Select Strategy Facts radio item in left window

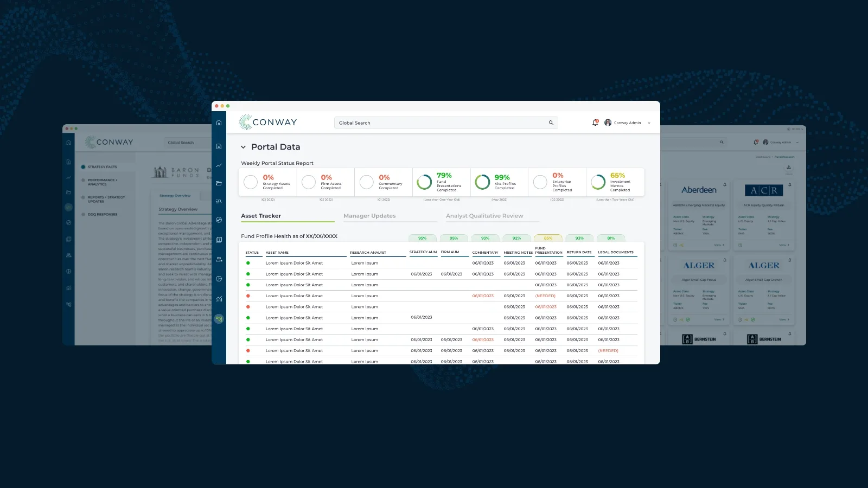point(83,167)
